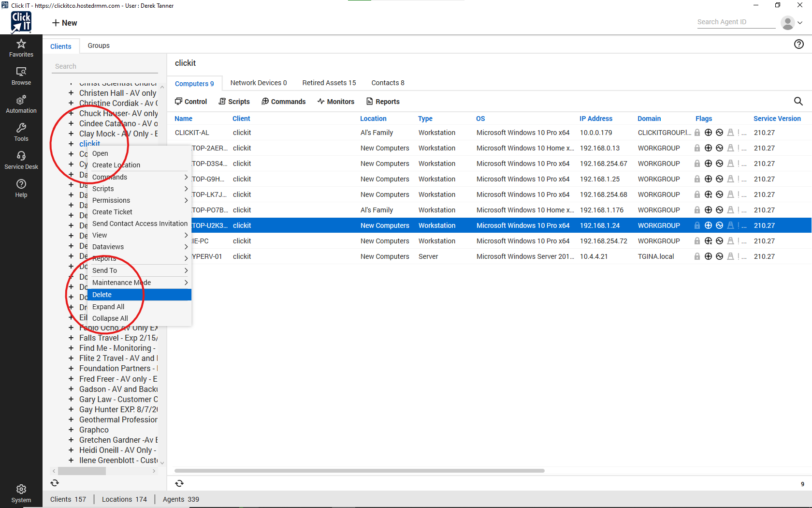The height and width of the screenshot is (508, 812).
Task: Click the user profile avatar icon
Action: point(788,22)
